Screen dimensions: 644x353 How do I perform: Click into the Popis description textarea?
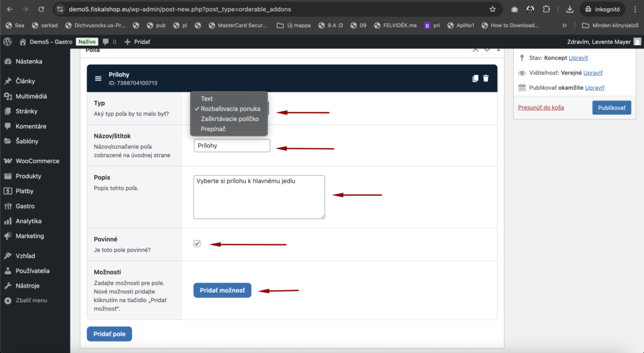click(258, 197)
